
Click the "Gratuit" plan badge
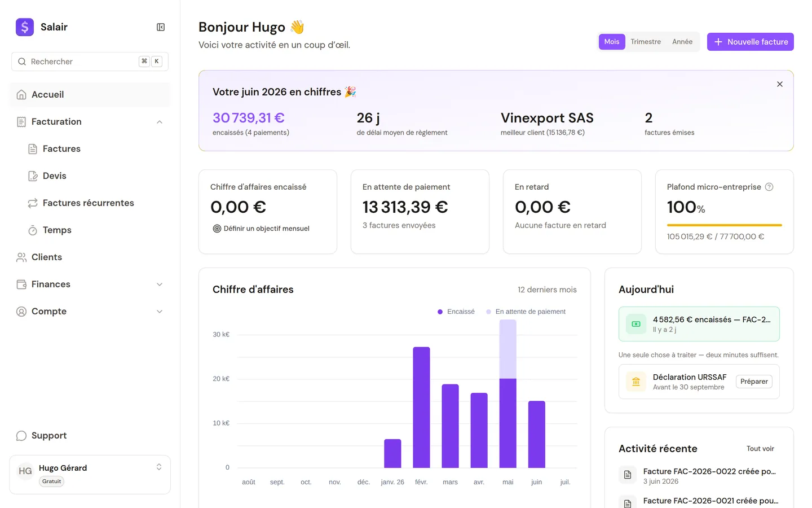click(x=52, y=481)
